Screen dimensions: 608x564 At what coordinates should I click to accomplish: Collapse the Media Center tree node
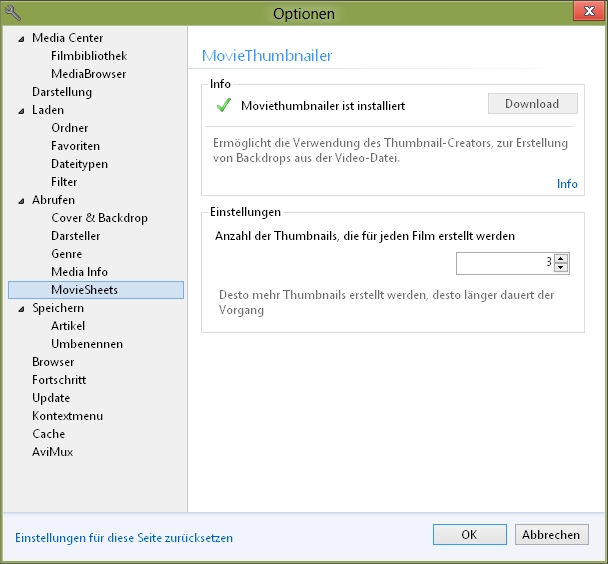click(21, 39)
